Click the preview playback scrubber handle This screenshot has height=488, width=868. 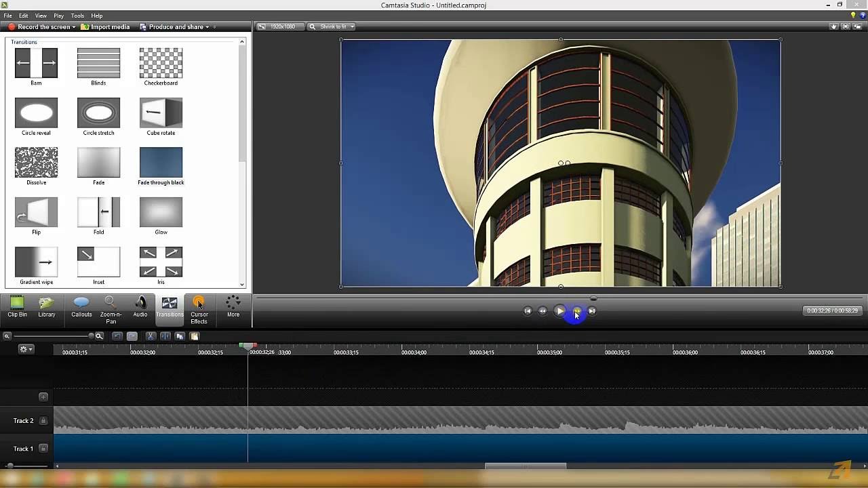click(x=593, y=298)
